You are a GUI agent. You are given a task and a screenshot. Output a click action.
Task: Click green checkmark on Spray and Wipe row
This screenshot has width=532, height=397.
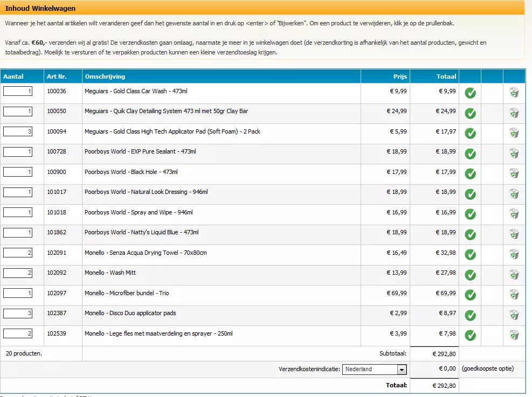(470, 214)
